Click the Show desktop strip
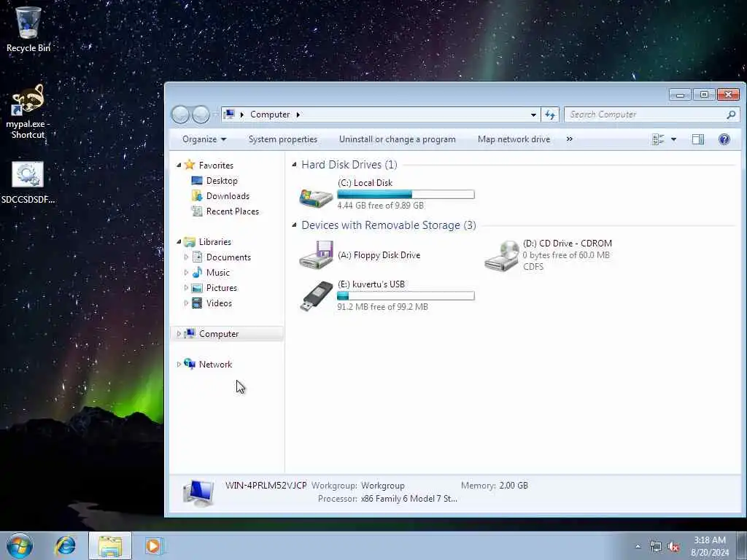Screen dimensions: 747x560 click(741, 545)
